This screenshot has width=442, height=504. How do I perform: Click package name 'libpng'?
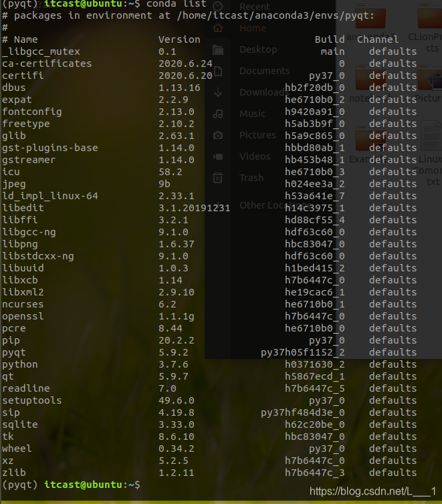(x=19, y=244)
